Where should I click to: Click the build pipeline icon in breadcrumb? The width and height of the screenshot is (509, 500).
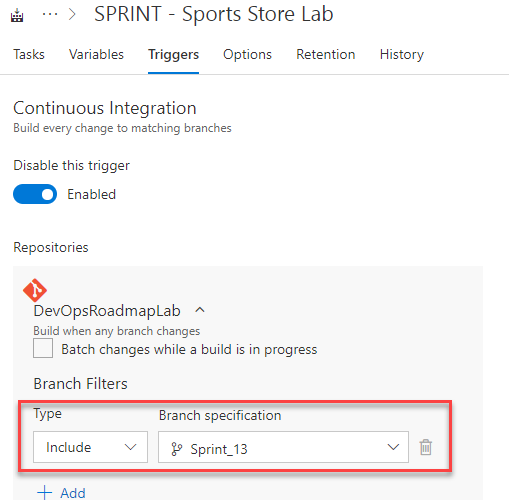click(17, 15)
